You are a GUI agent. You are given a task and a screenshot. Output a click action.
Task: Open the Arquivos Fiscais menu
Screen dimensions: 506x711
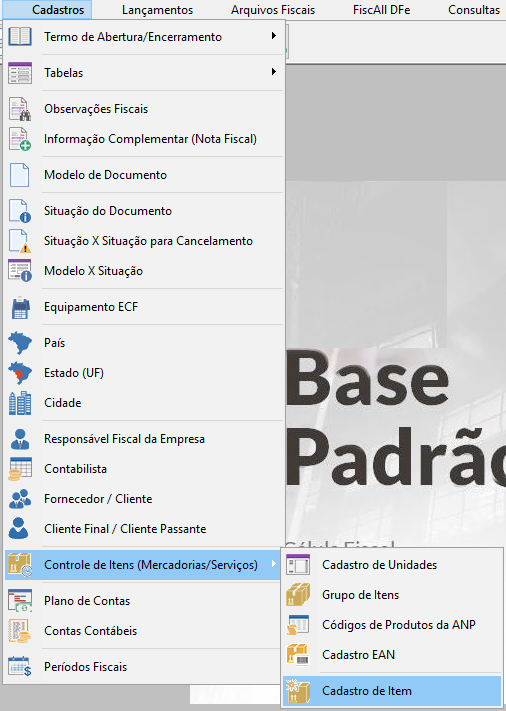273,10
